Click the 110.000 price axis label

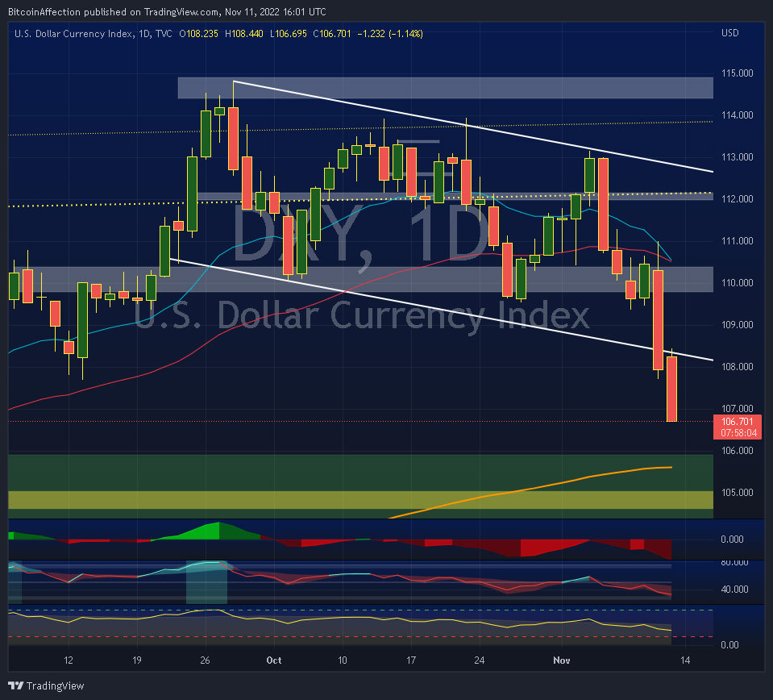pos(737,283)
